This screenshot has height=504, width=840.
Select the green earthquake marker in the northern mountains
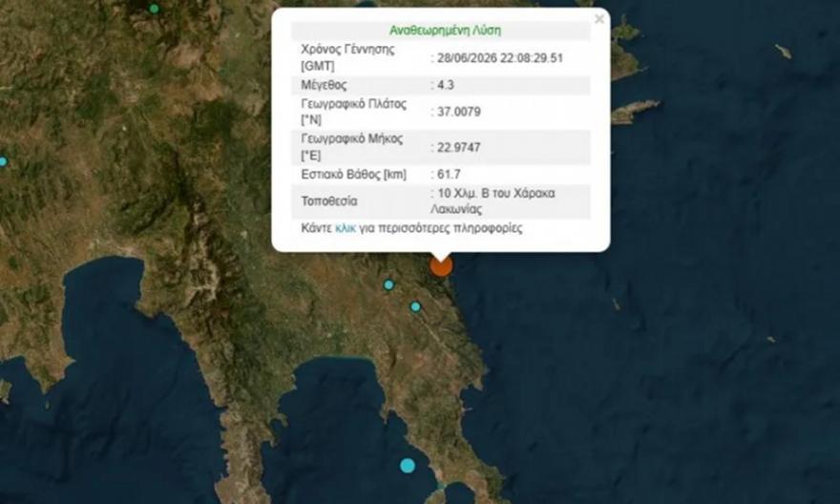(x=154, y=9)
